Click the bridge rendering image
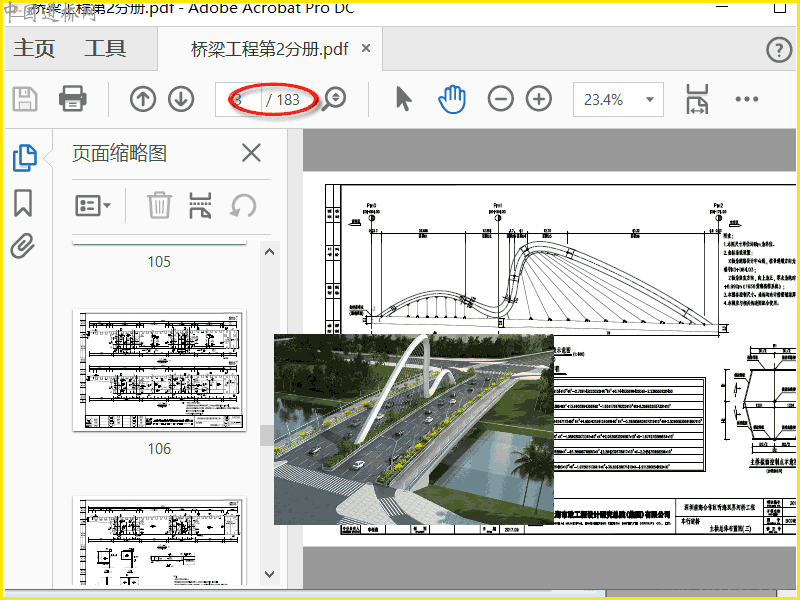Screen dimensions: 800x600 click(414, 429)
